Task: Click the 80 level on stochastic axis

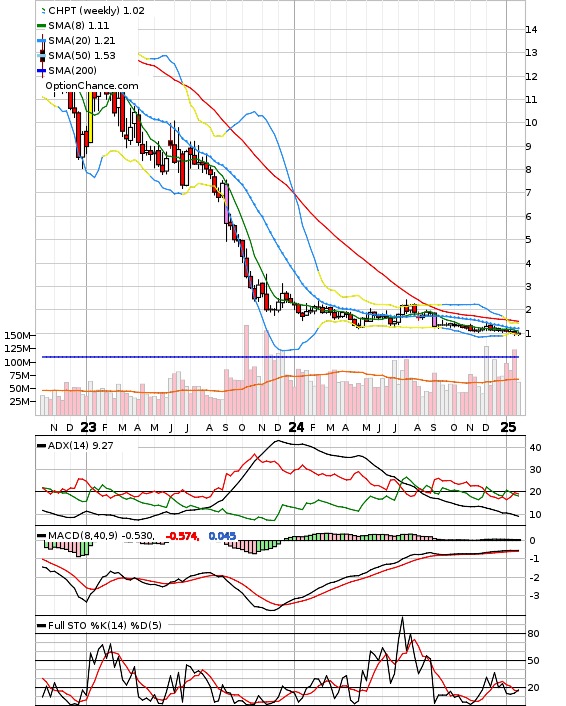Action: [534, 634]
